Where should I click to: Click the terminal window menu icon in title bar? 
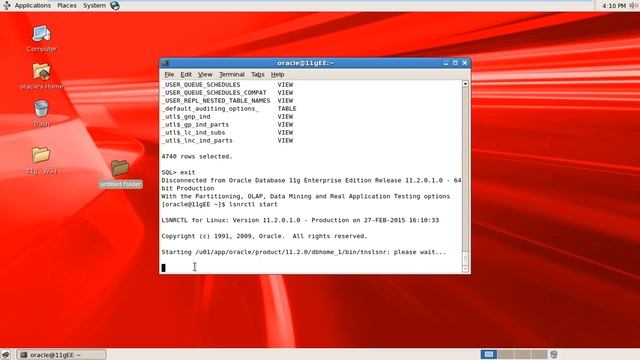(x=165, y=63)
